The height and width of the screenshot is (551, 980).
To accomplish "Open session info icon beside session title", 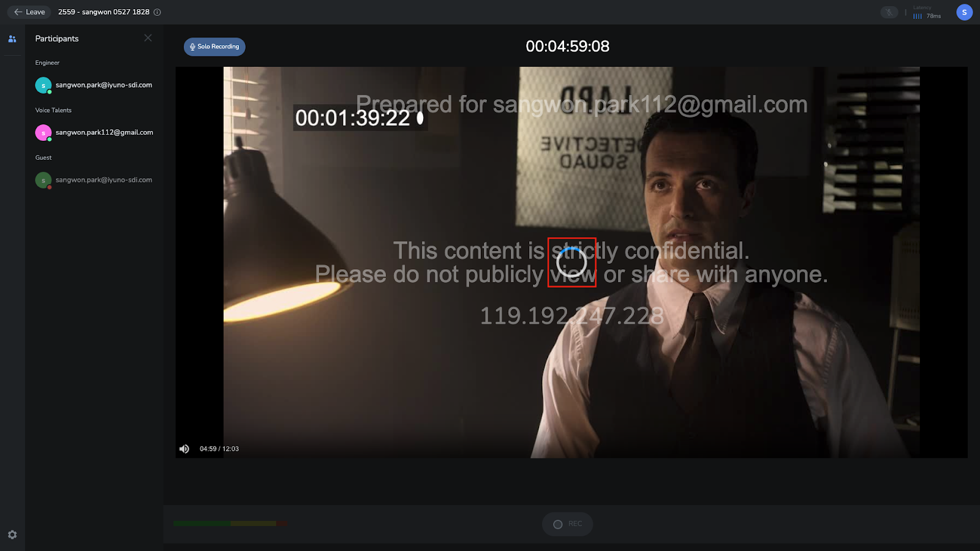I will (x=157, y=12).
